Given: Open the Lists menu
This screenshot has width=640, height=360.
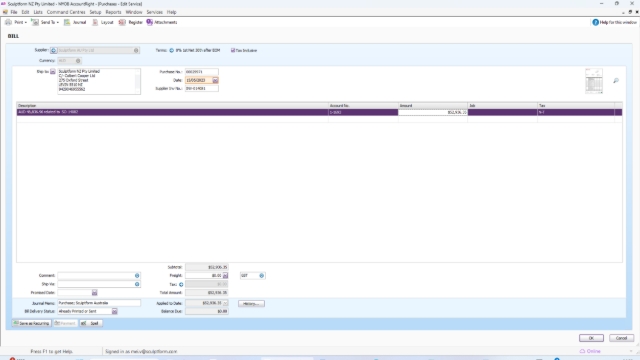Looking at the screenshot, I should pos(38,12).
